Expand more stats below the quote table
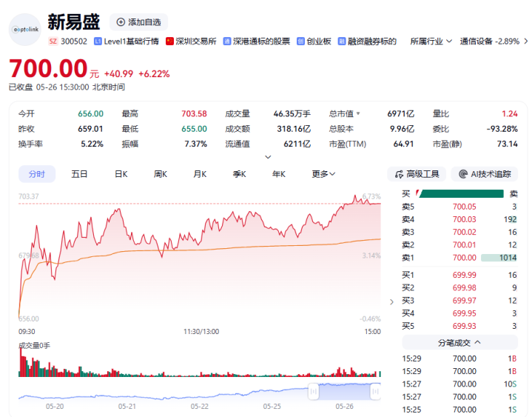The width and height of the screenshot is (532, 417). (x=268, y=157)
